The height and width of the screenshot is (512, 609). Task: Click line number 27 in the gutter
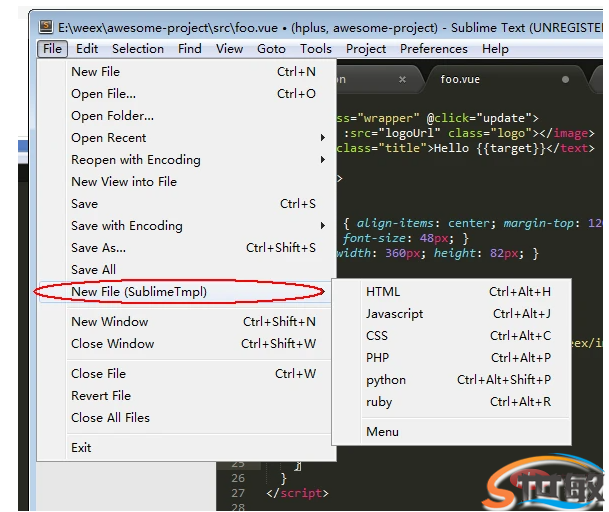[x=238, y=493]
